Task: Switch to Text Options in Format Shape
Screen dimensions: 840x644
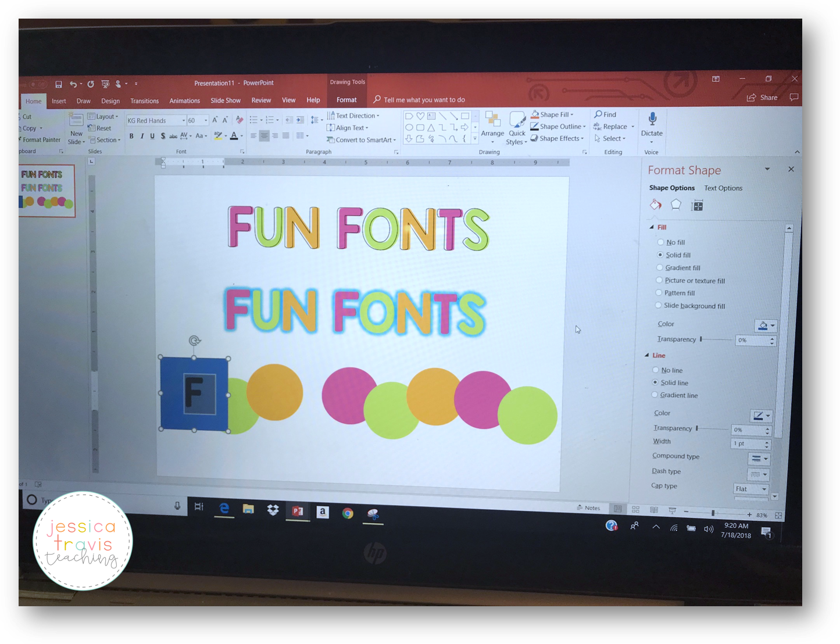Action: coord(723,188)
